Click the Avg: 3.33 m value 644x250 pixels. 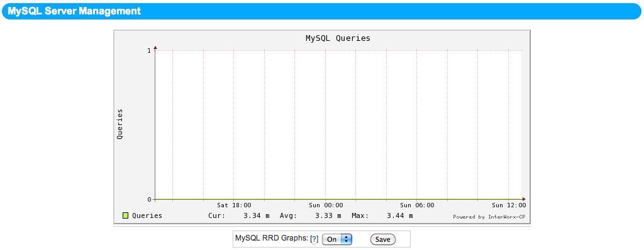(x=311, y=215)
